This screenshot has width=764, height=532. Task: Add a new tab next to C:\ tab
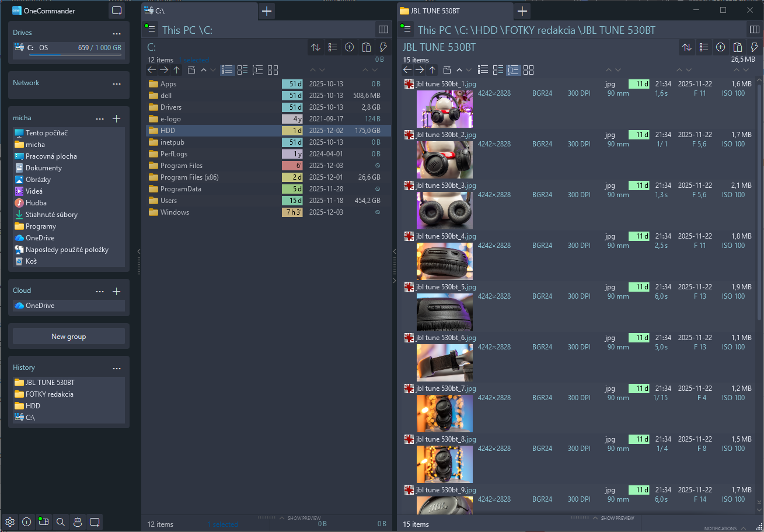click(x=267, y=10)
